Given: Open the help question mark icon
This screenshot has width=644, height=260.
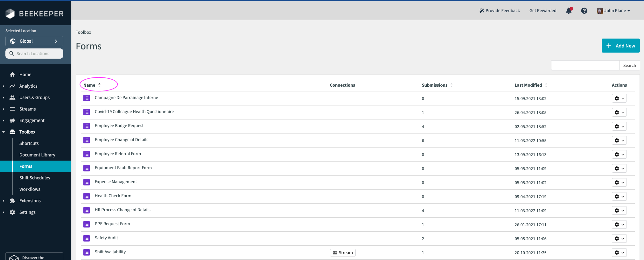Looking at the screenshot, I should click(x=584, y=11).
